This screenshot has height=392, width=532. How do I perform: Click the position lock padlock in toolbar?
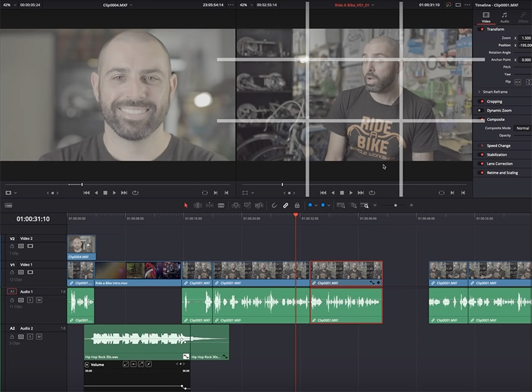click(297, 205)
